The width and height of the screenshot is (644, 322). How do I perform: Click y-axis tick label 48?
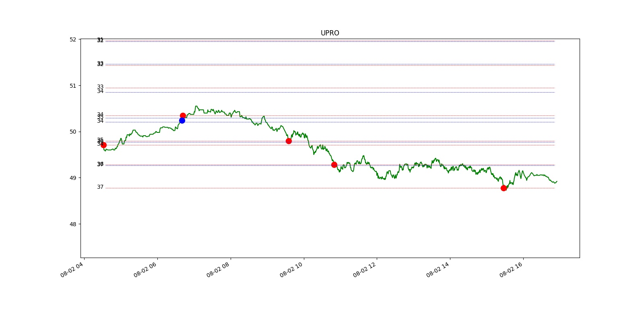click(x=73, y=224)
